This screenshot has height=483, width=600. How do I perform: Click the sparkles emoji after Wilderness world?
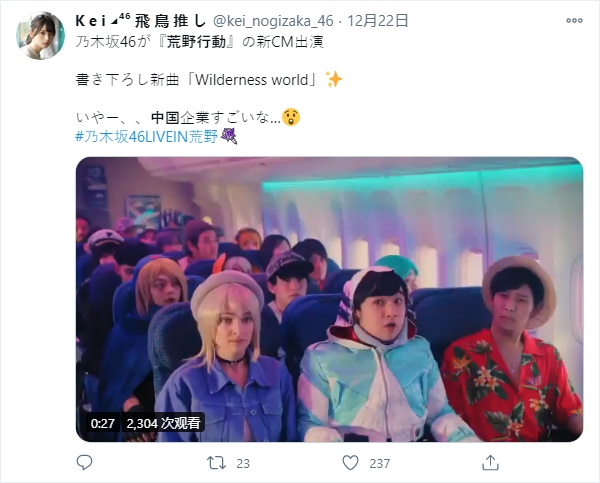point(334,80)
